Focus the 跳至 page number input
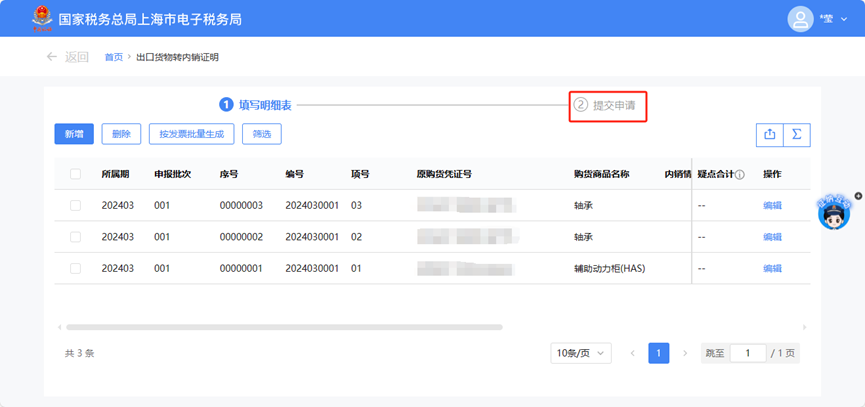The width and height of the screenshot is (865, 407). 748,354
